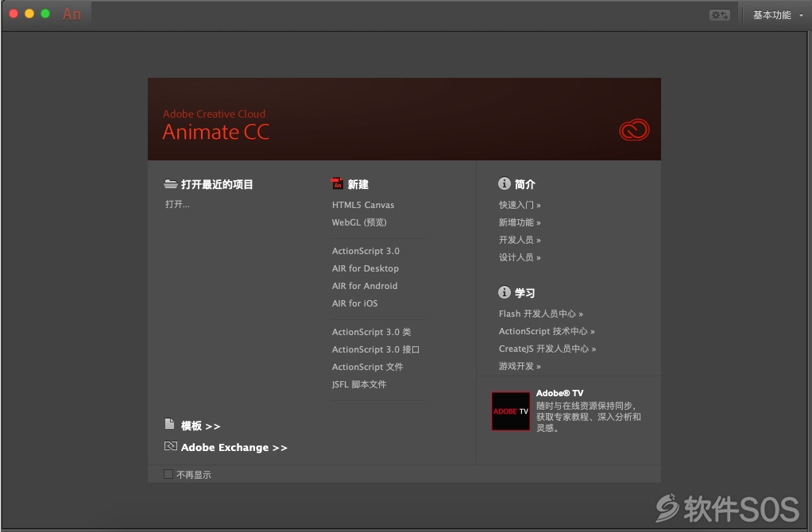
Task: Click the Creative Cloud logo icon
Action: 634,130
